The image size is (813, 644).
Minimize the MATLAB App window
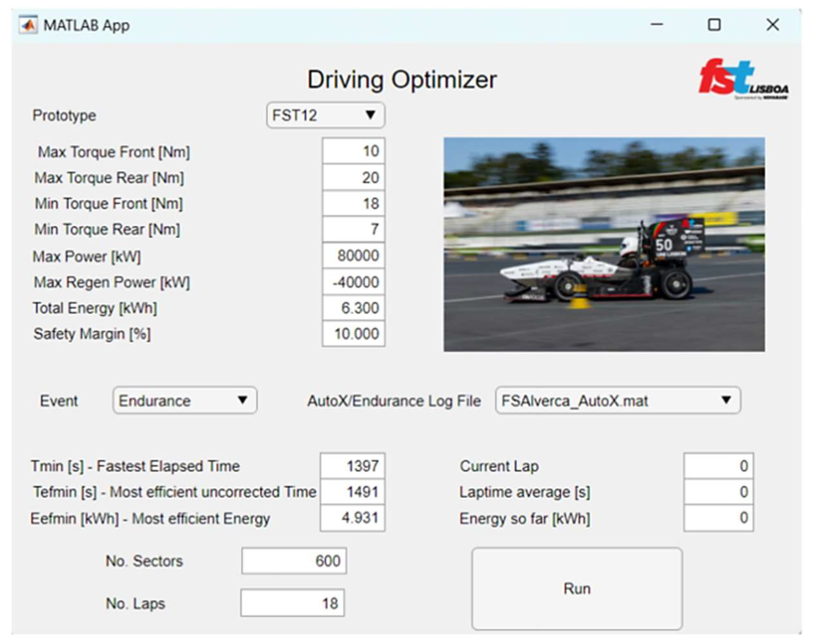click(656, 25)
